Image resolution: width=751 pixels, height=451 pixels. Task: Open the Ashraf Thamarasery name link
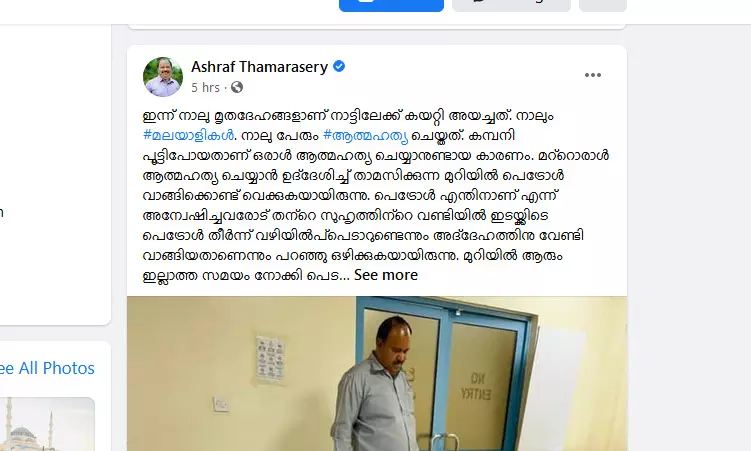259,67
